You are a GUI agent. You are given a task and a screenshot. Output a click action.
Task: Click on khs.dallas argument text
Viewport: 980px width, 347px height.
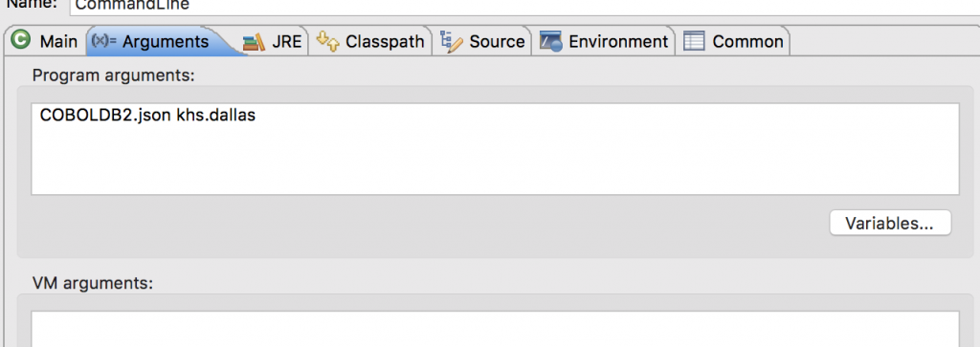216,116
